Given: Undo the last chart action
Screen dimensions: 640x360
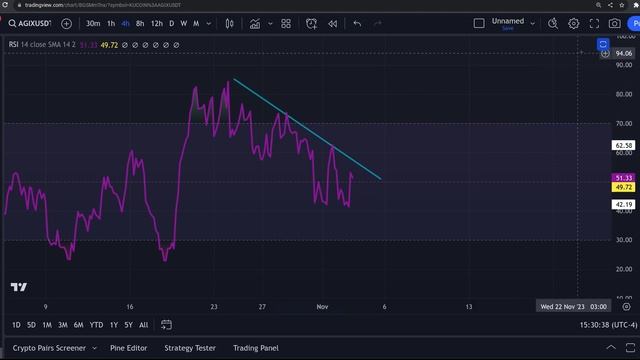Looking at the screenshot, I should tap(357, 24).
